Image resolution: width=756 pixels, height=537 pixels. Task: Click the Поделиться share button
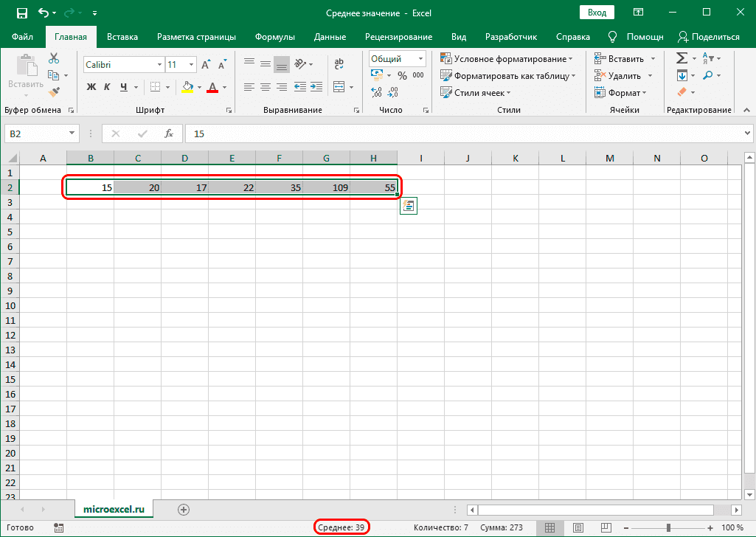pos(709,37)
